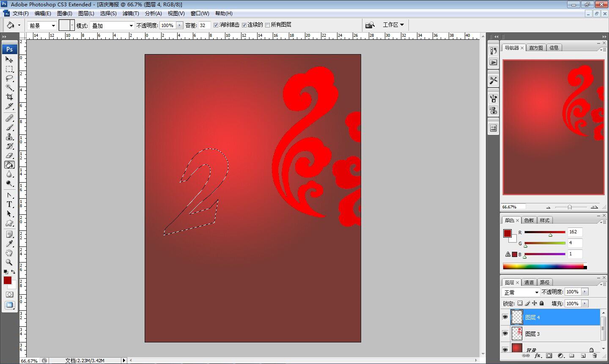Select the Notes tool
609x364 pixels.
(x=9, y=234)
